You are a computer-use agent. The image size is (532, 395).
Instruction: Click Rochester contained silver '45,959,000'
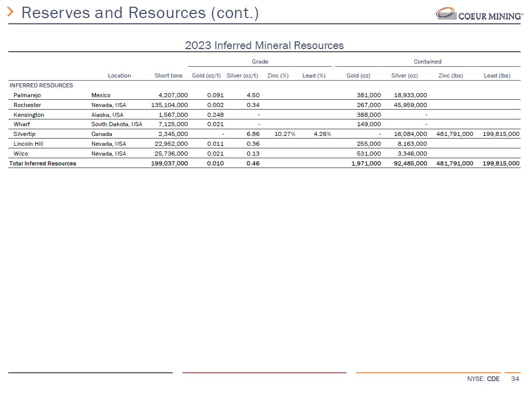411,105
